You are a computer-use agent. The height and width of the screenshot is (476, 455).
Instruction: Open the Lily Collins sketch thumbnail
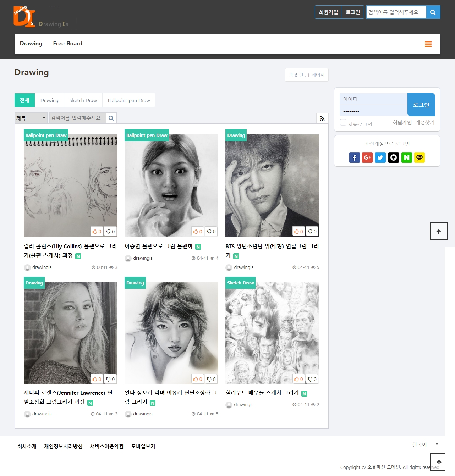pos(71,186)
